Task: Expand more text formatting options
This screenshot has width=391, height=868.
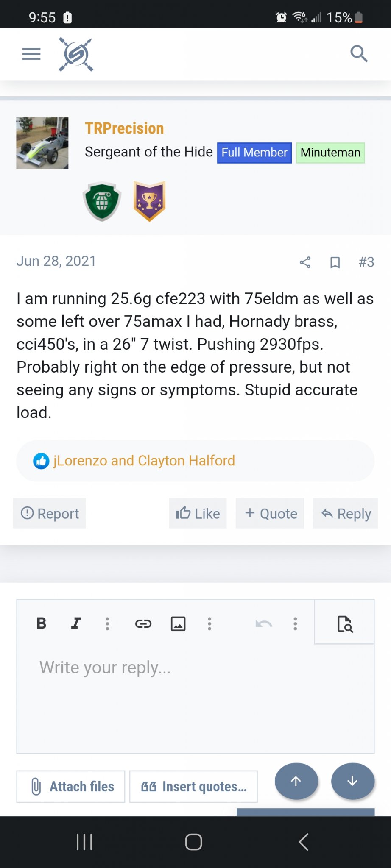Action: click(107, 623)
